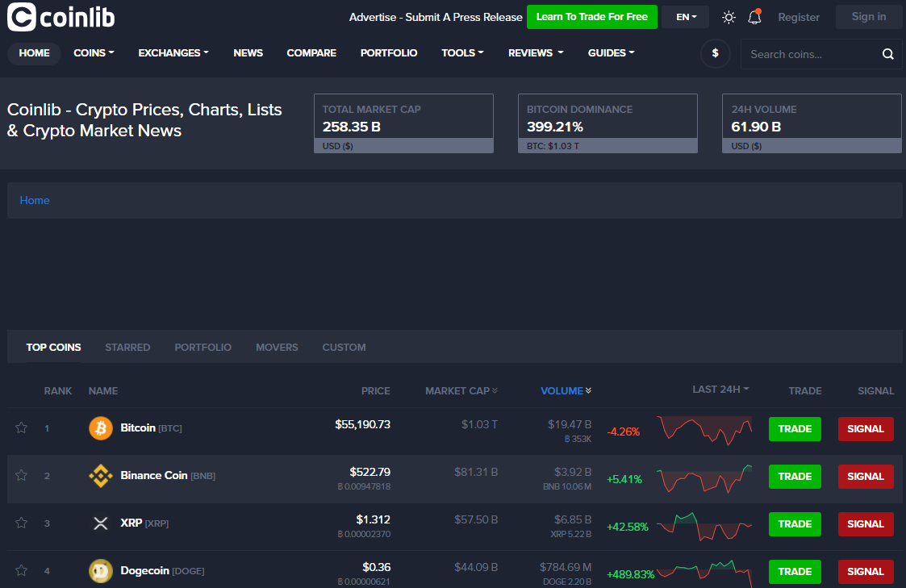The image size is (906, 588).
Task: Open the PORTFOLIO nav item
Action: tap(389, 53)
